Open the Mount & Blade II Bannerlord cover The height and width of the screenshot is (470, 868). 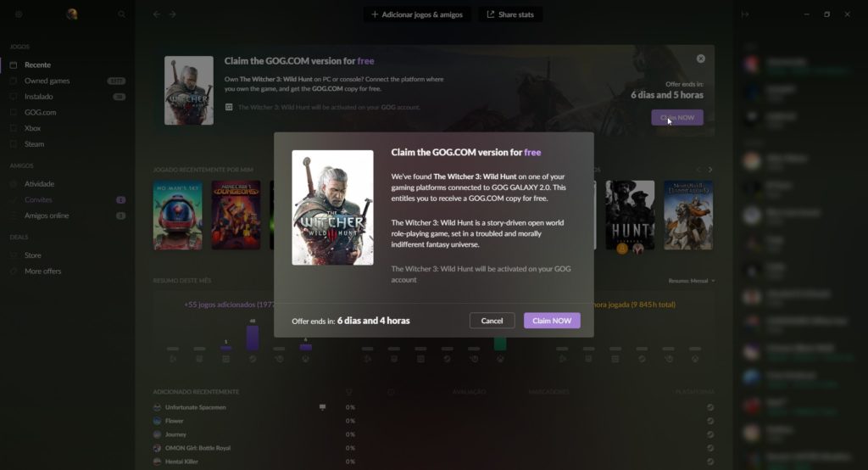click(688, 215)
